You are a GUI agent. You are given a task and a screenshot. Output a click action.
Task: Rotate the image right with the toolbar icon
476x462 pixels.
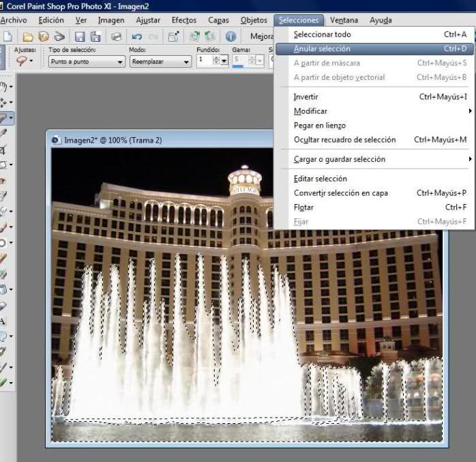point(194,37)
